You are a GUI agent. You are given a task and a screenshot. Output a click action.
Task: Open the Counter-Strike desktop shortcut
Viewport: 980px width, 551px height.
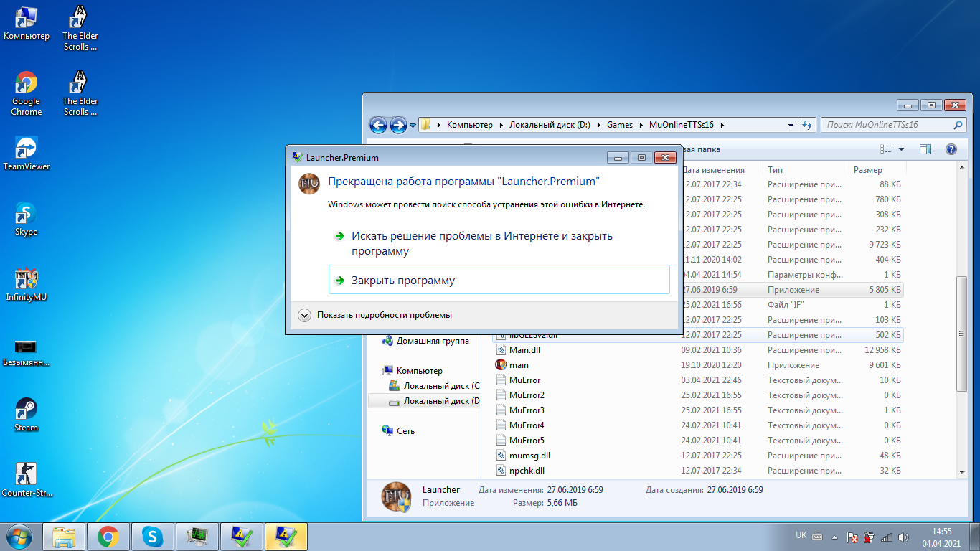pyautogui.click(x=26, y=479)
